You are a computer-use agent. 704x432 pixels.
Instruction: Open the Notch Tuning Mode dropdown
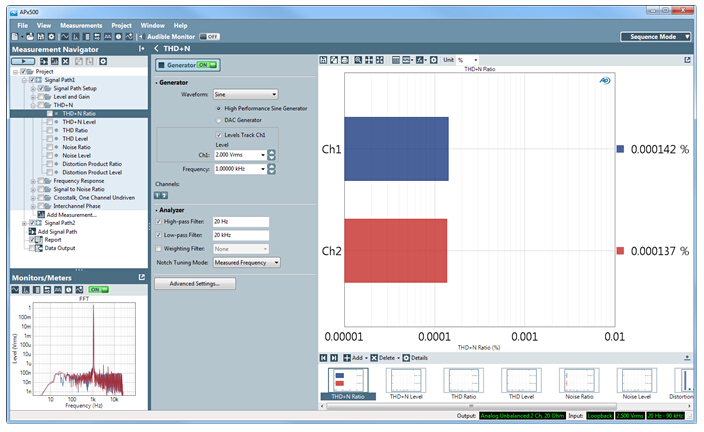pyautogui.click(x=246, y=263)
